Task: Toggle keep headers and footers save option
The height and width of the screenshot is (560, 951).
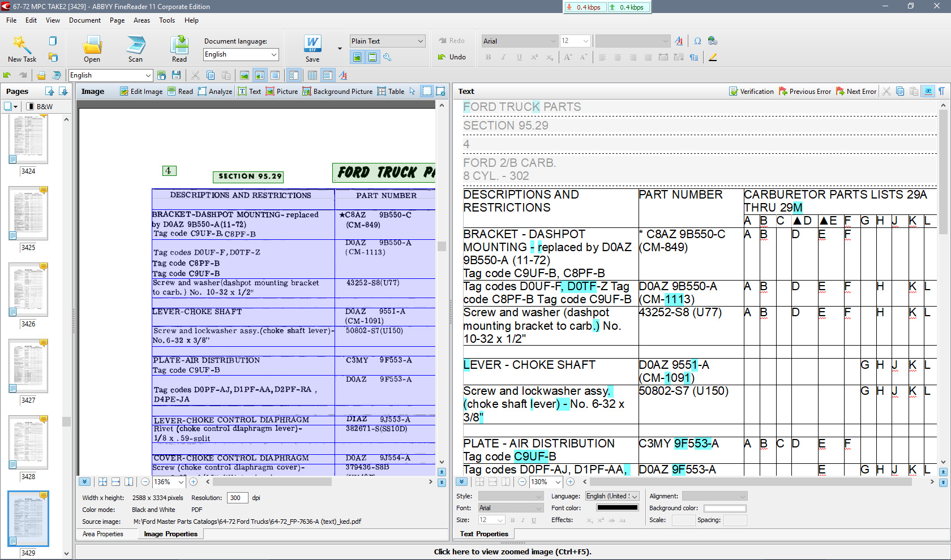Action: pyautogui.click(x=372, y=57)
